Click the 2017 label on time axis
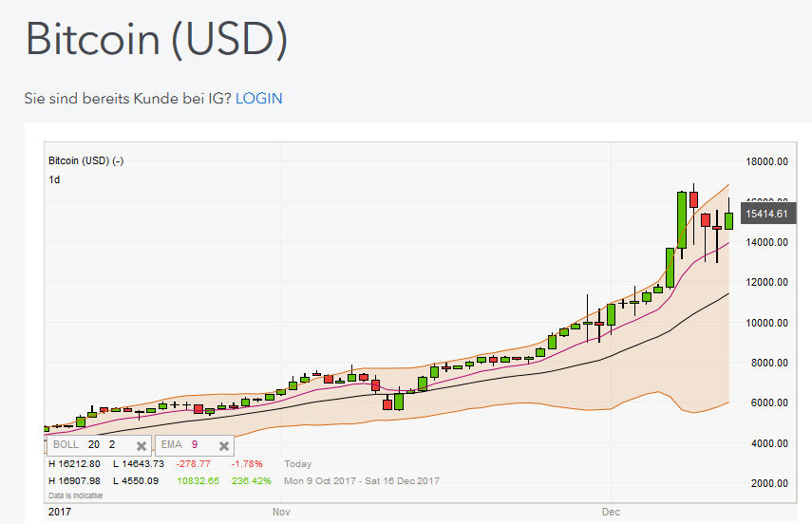 click(x=60, y=512)
